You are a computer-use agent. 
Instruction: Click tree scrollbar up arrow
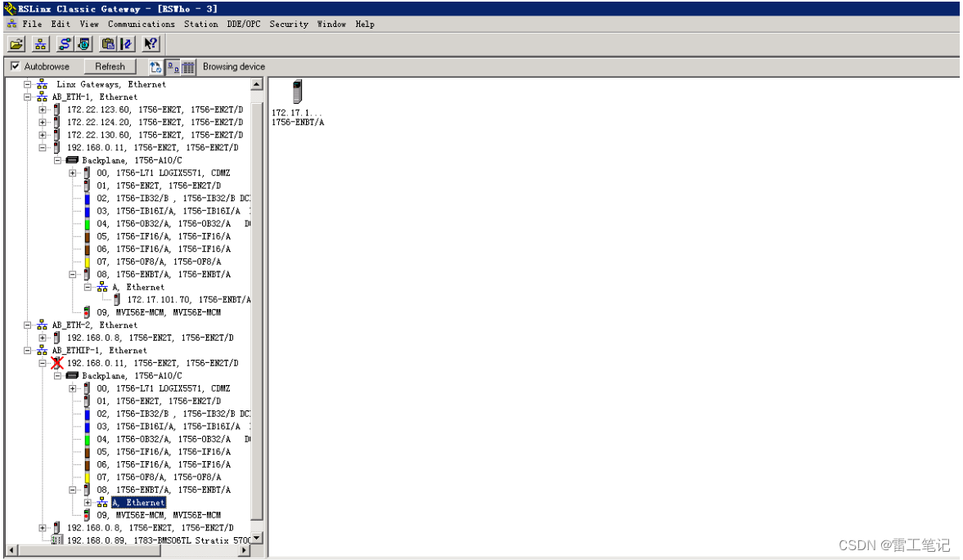pos(257,84)
